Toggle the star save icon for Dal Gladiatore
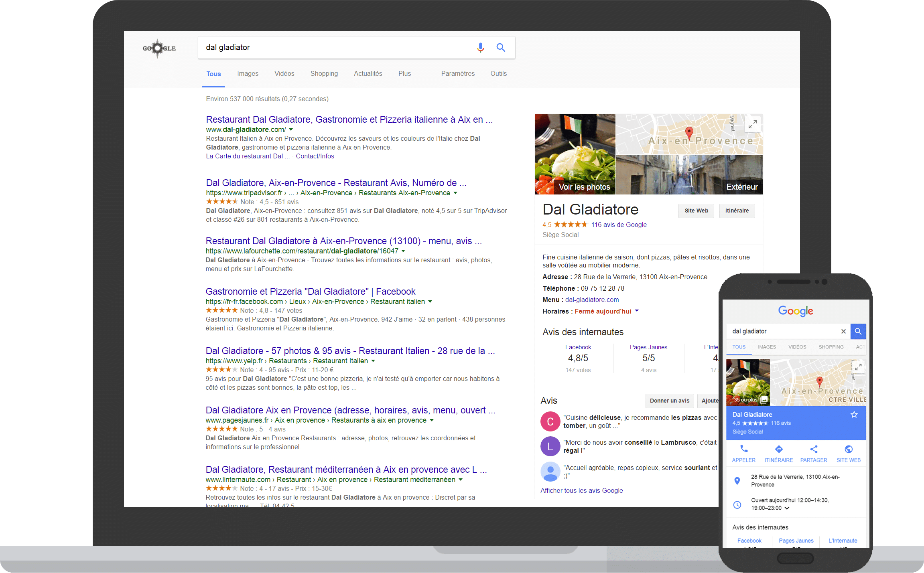The width and height of the screenshot is (924, 573). pyautogui.click(x=854, y=415)
